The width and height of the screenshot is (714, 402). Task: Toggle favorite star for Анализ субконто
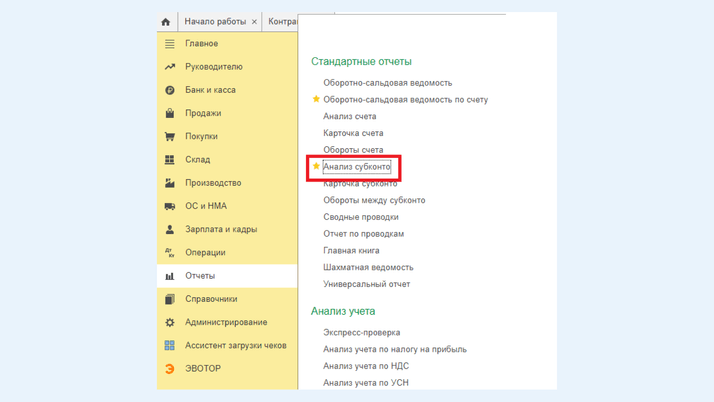(316, 166)
